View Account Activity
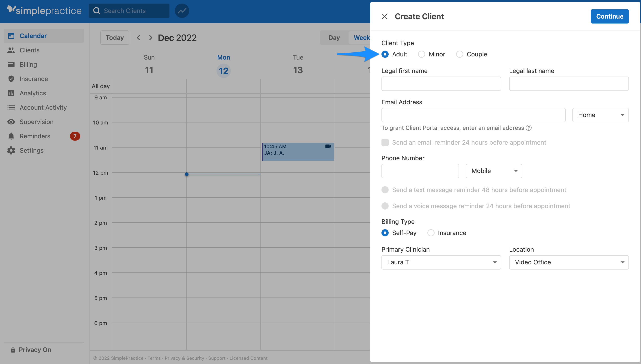The image size is (641, 364). tap(43, 107)
